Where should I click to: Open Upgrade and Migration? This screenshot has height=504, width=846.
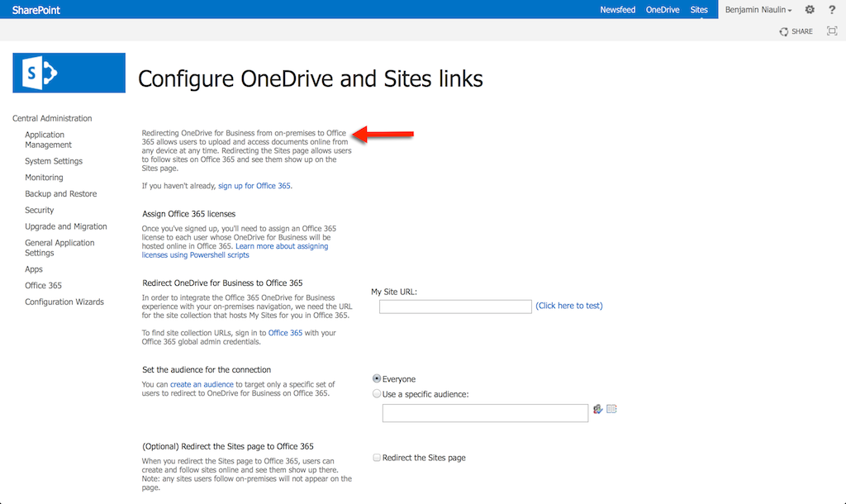pyautogui.click(x=66, y=226)
